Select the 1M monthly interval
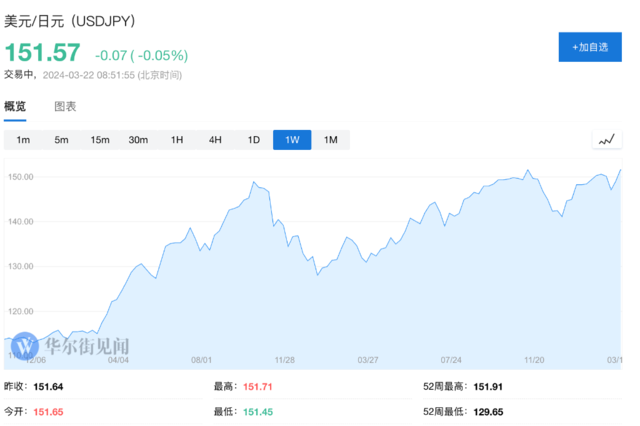Viewport: 640px width, 426px height. 331,140
